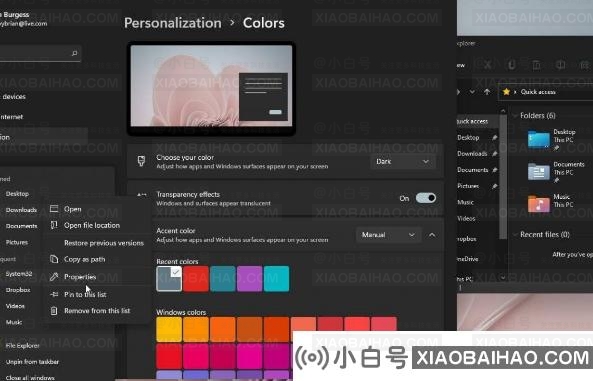
Task: Open the Dark color mode dropdown
Action: [403, 162]
